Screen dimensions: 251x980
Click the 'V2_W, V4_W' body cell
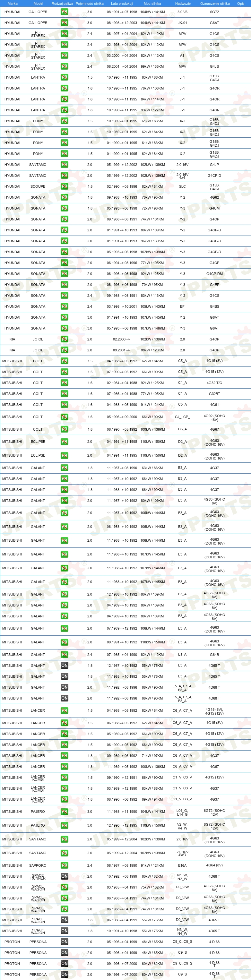182,826
